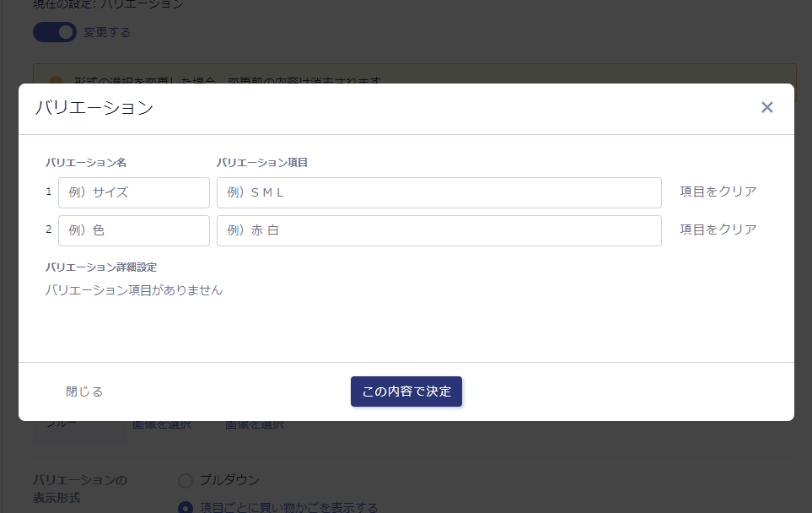Click the 閉じる button
812x513 pixels.
(84, 391)
